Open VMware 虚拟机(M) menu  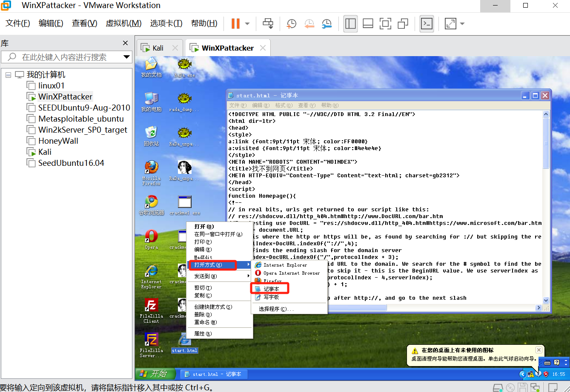click(123, 23)
